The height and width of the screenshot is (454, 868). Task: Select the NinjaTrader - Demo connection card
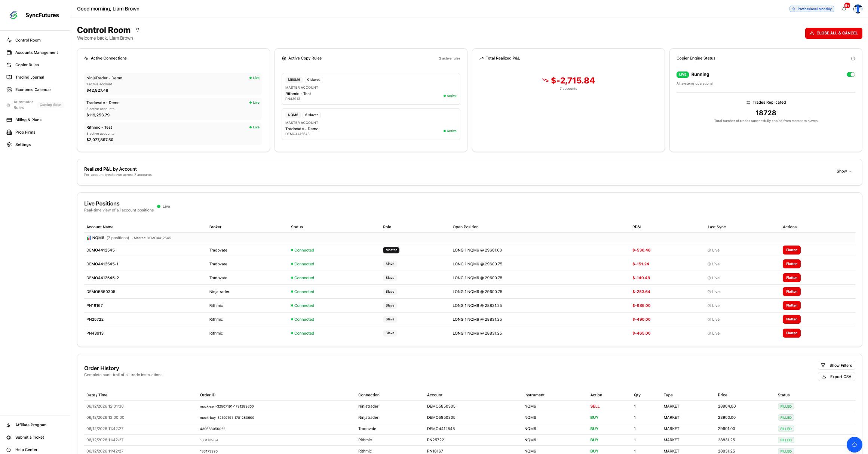point(173,84)
